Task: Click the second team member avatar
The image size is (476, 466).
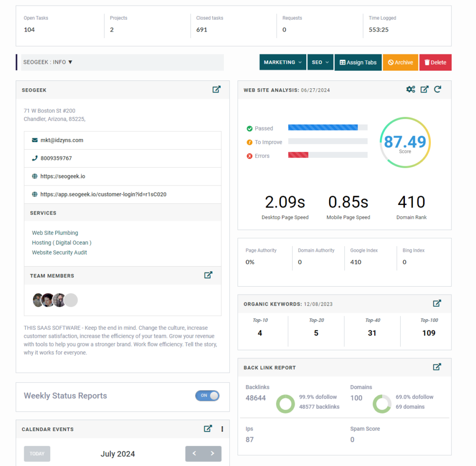Action: click(47, 300)
